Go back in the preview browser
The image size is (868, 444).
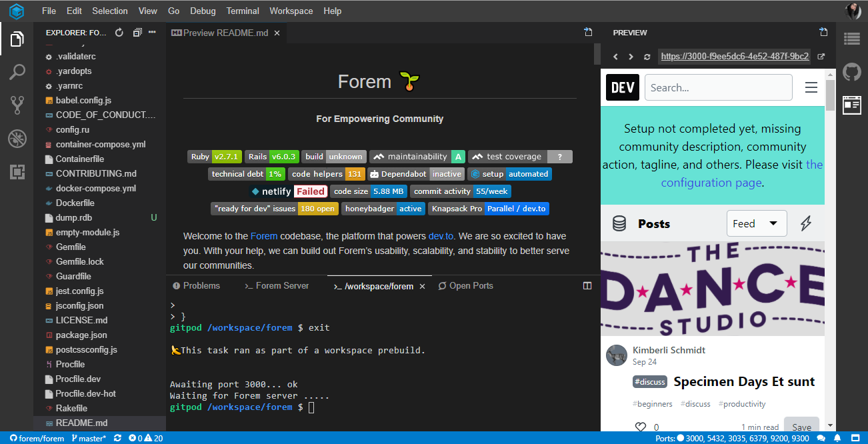(x=615, y=57)
